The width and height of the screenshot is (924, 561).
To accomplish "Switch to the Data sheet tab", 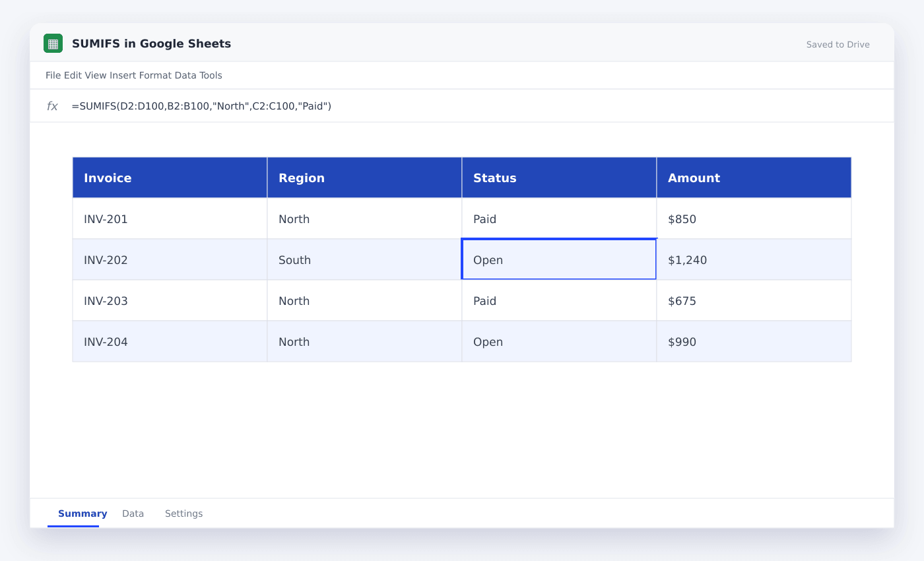I will [133, 513].
